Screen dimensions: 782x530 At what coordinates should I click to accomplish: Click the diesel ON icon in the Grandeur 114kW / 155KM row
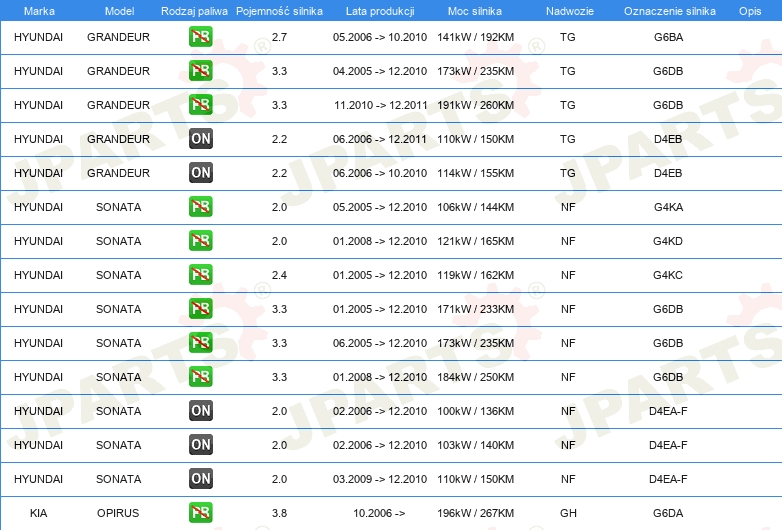coord(200,173)
